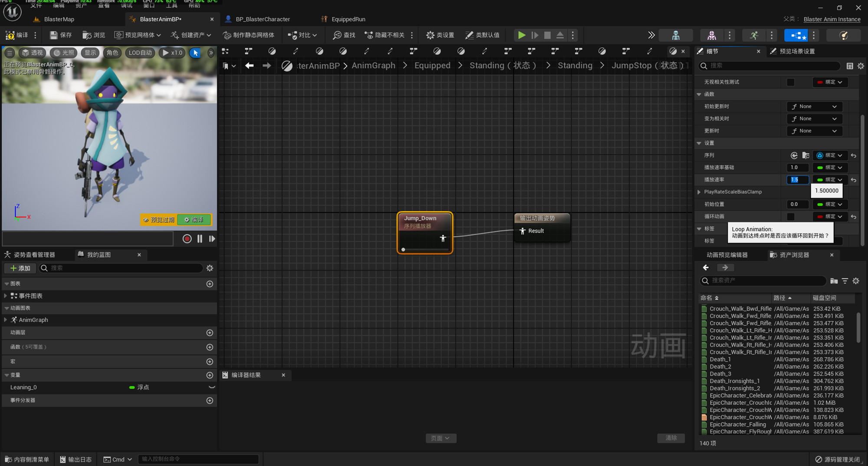Click AnimGraph in breadcrumb path

coord(373,66)
